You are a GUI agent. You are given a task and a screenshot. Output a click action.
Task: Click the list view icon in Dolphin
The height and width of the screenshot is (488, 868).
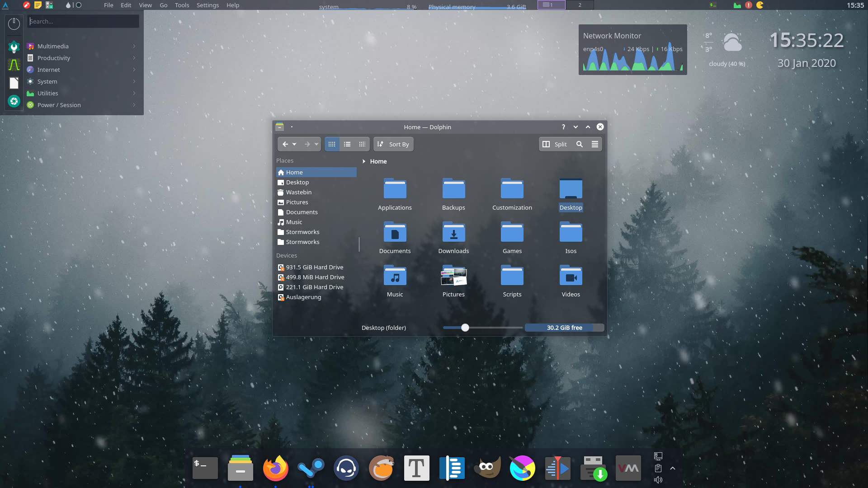(347, 144)
